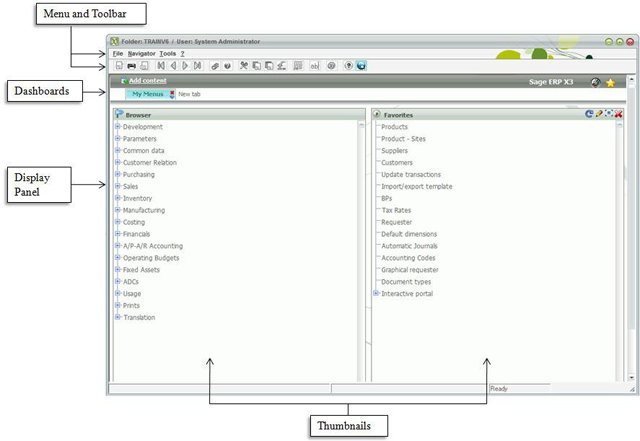The width and height of the screenshot is (640, 441).
Task: Click the cut (scissors) toolbar icon
Action: click(243, 65)
